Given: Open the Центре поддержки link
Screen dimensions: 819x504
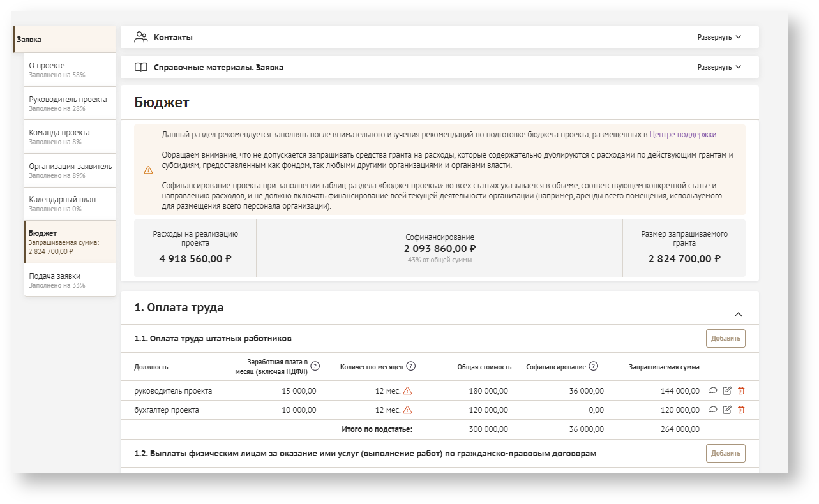Looking at the screenshot, I should pos(683,135).
